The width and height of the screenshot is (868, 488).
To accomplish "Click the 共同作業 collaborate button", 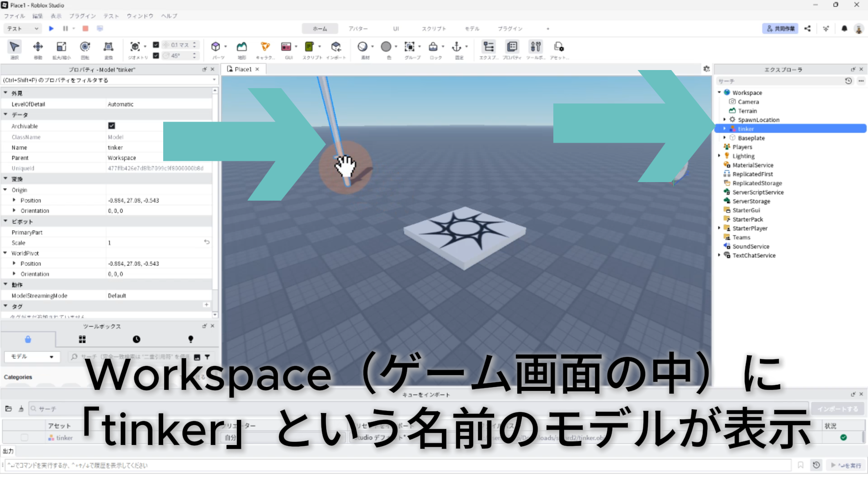I will point(780,28).
